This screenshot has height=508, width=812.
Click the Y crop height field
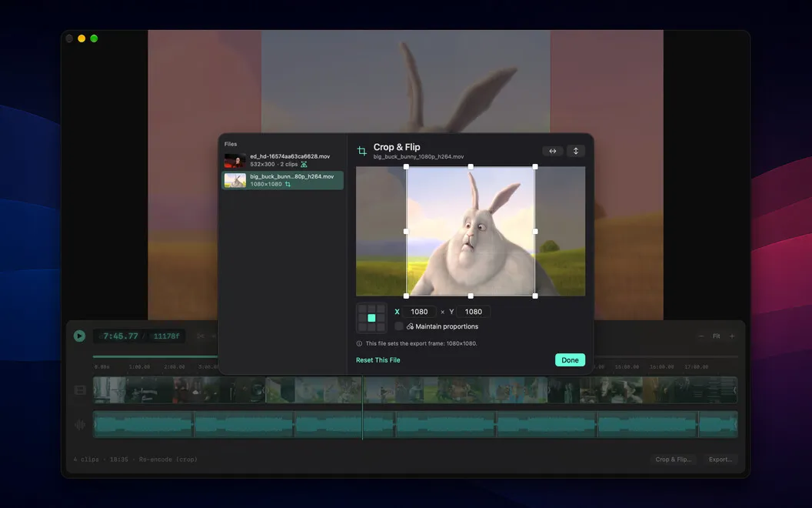click(x=474, y=312)
